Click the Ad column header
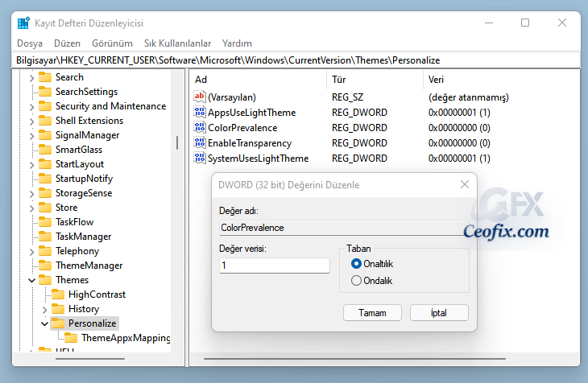Viewport: 588px width, 383px height. tap(259, 80)
